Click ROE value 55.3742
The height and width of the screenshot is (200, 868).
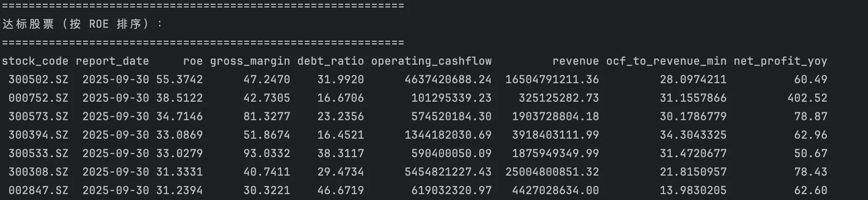coord(179,80)
